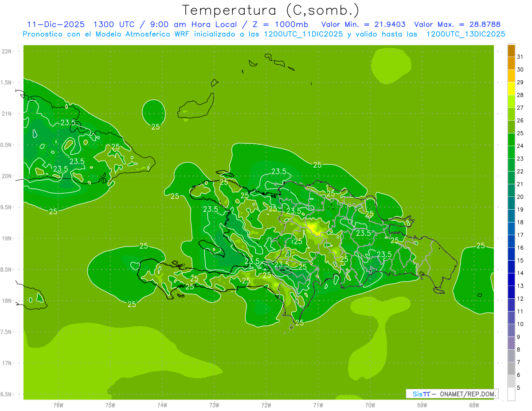Select the date text '11-Dic-2025'
Screen dimensions: 532x411
56,24
